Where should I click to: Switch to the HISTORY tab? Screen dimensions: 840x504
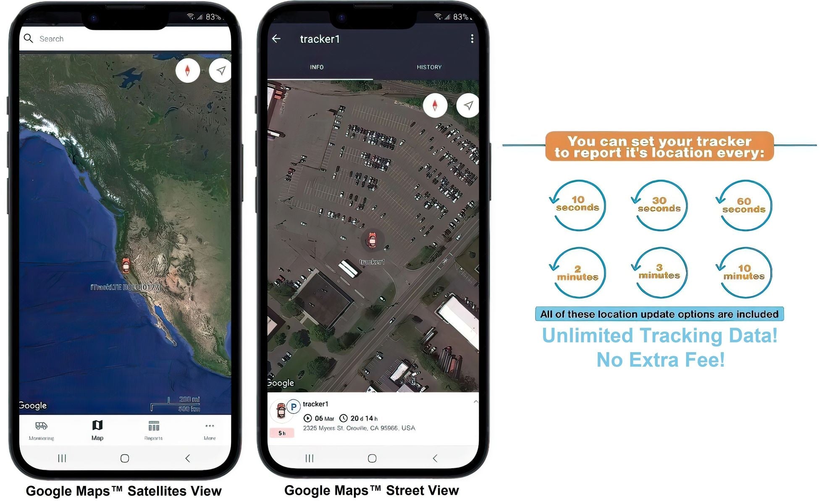pyautogui.click(x=429, y=67)
